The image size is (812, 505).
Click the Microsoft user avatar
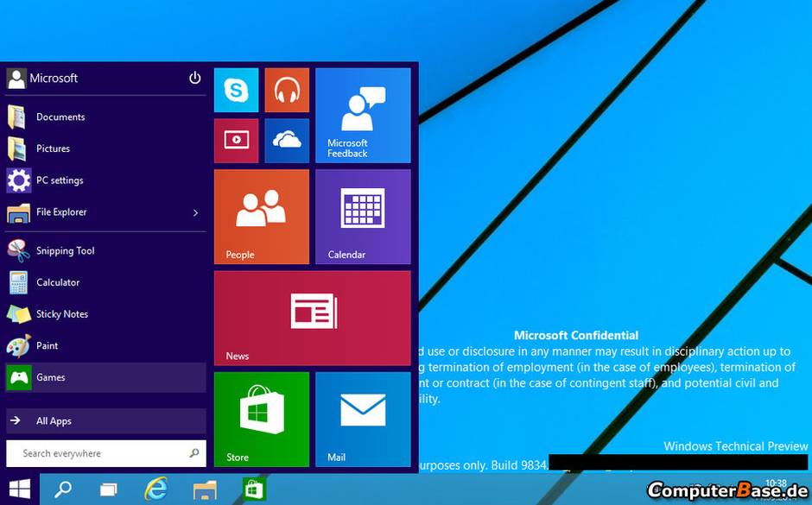pyautogui.click(x=16, y=79)
